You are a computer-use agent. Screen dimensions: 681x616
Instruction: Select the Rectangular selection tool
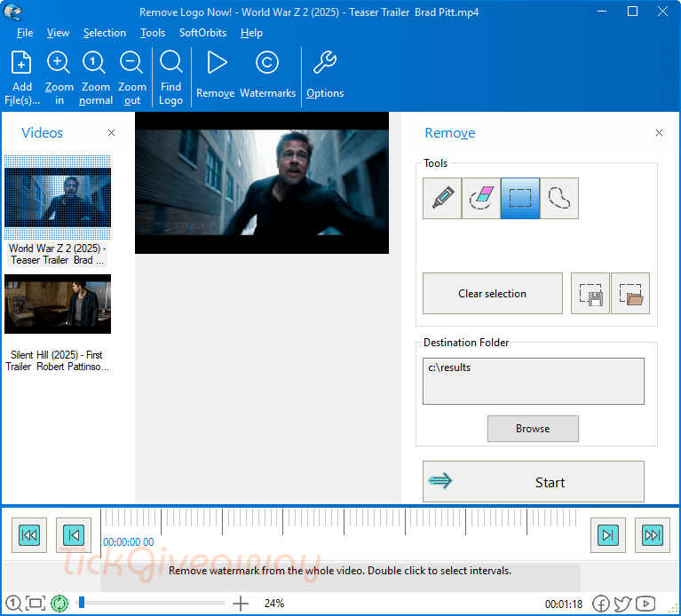click(x=520, y=198)
